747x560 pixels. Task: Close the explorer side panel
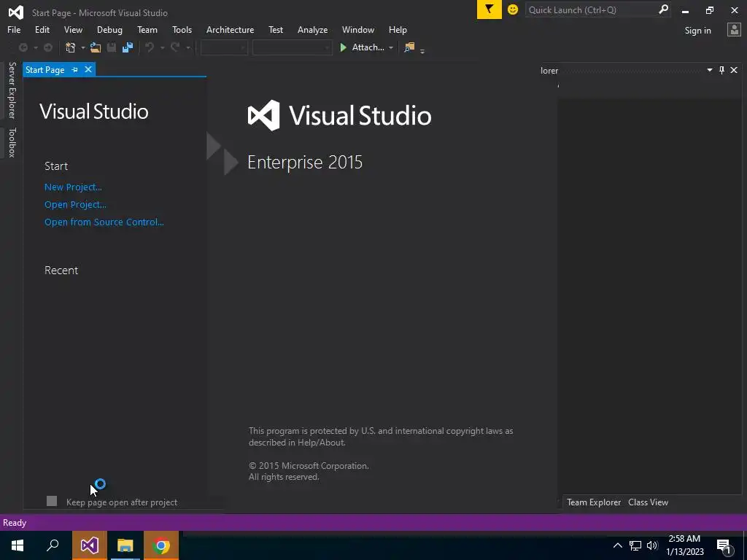coord(734,70)
